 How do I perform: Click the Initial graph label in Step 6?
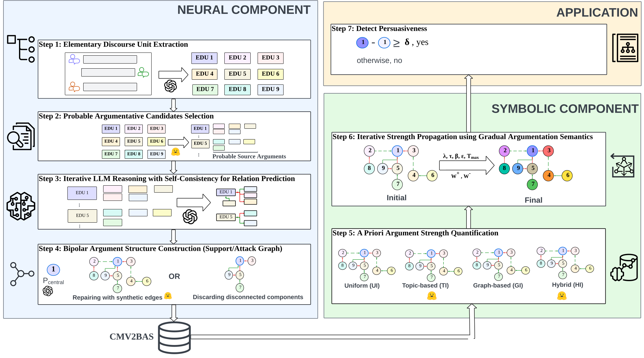[397, 198]
